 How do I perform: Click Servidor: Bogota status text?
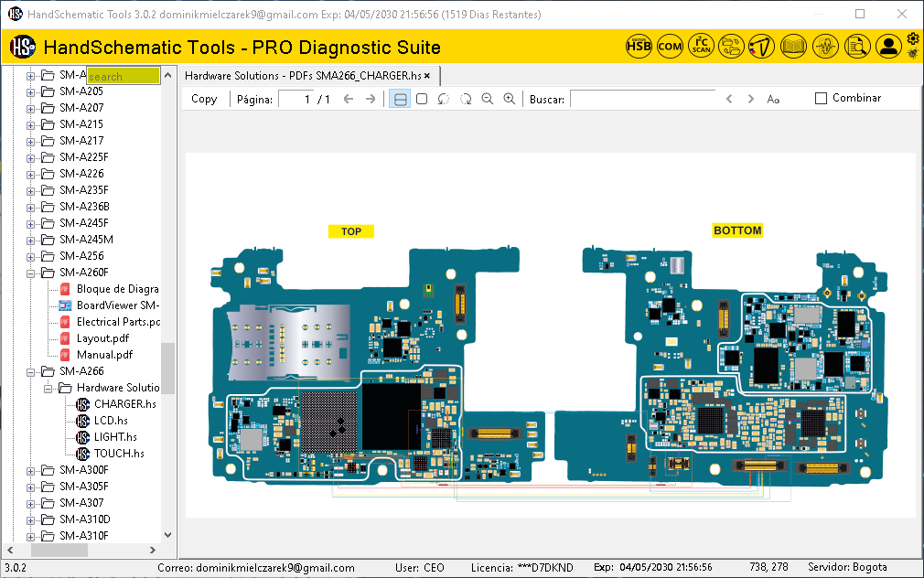pos(847,567)
